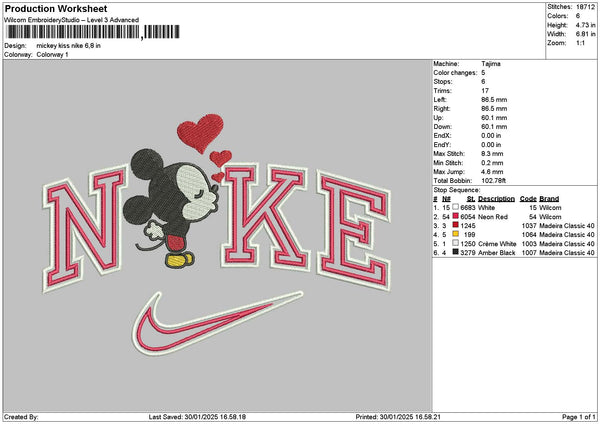Click the yellow 199 thread swatch
The height and width of the screenshot is (424, 600).
click(x=455, y=234)
